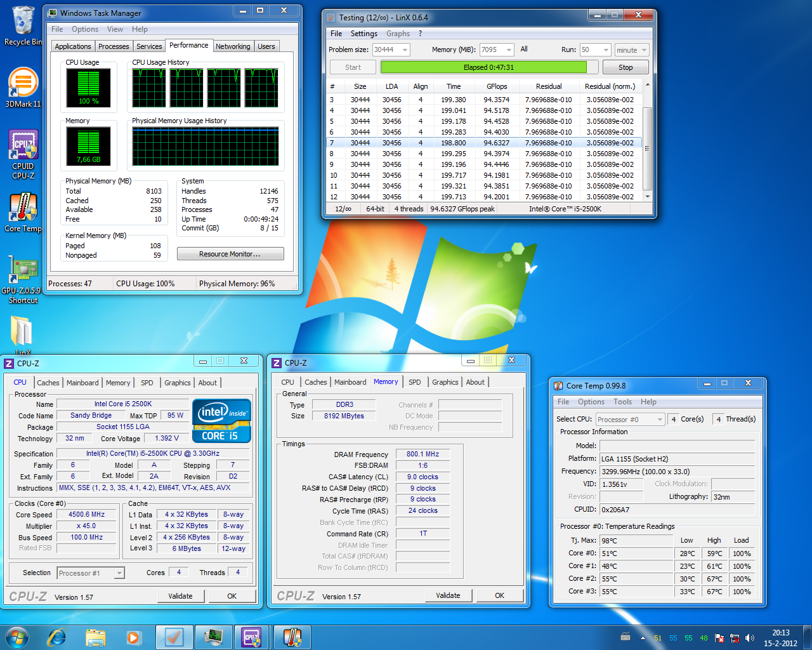Switch to Task Manager Networking tab

[x=233, y=46]
